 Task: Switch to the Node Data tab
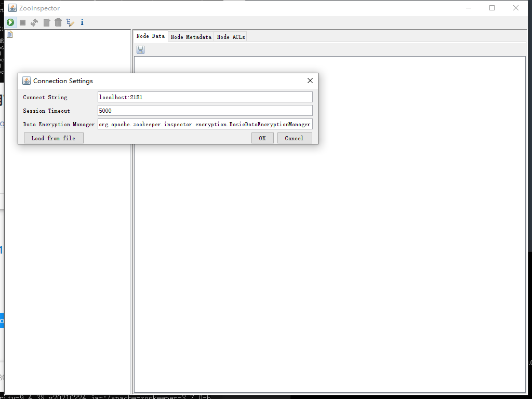tap(150, 36)
